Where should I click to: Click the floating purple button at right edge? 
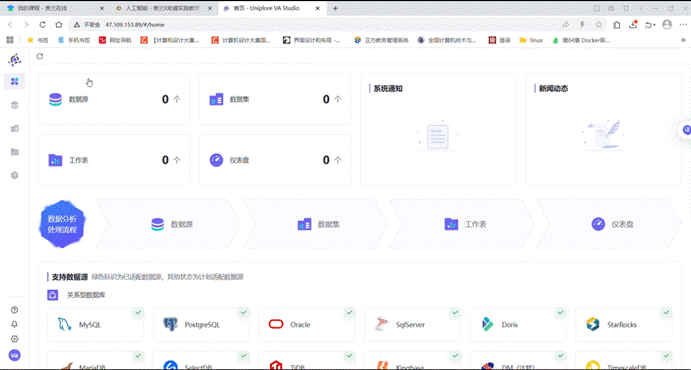click(686, 130)
